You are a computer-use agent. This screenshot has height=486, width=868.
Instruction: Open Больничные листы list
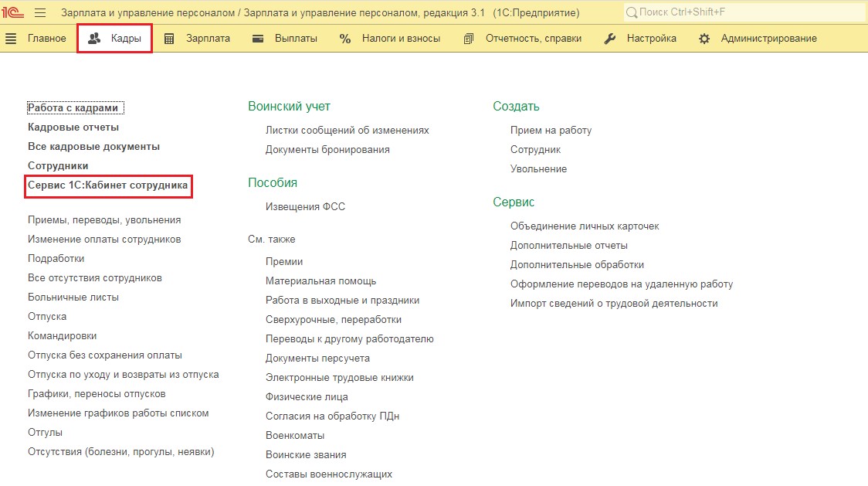[x=73, y=297]
